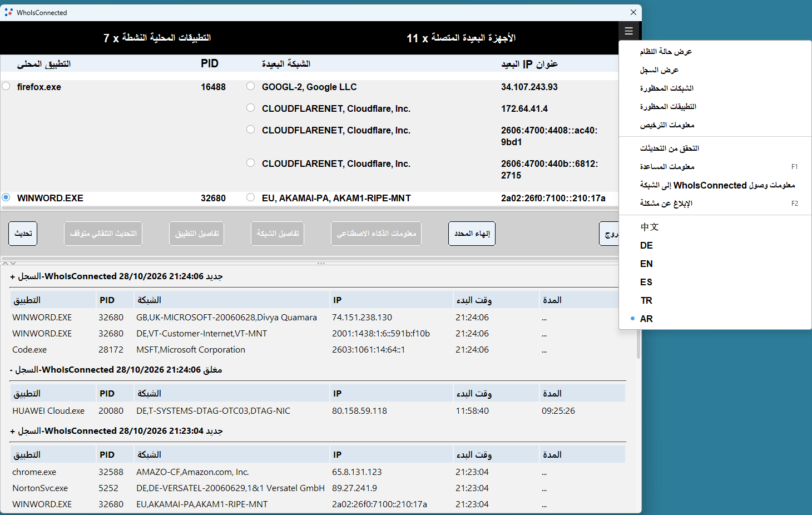This screenshot has height=515, width=812.
Task: Select the firefox.exe radio button
Action: tap(6, 86)
